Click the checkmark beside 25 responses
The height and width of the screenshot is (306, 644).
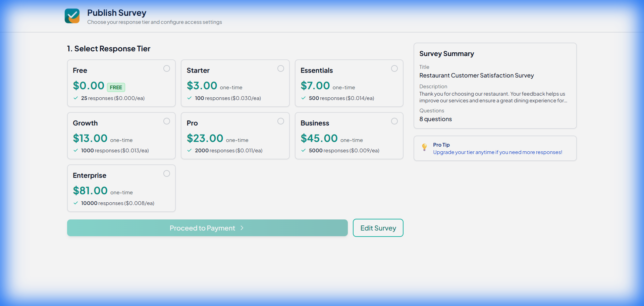(76, 98)
